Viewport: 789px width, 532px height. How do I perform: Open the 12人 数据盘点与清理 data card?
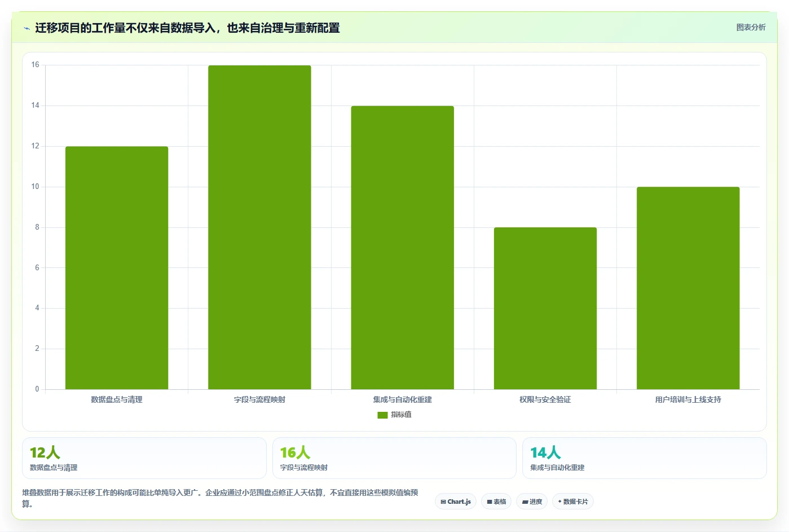point(144,458)
